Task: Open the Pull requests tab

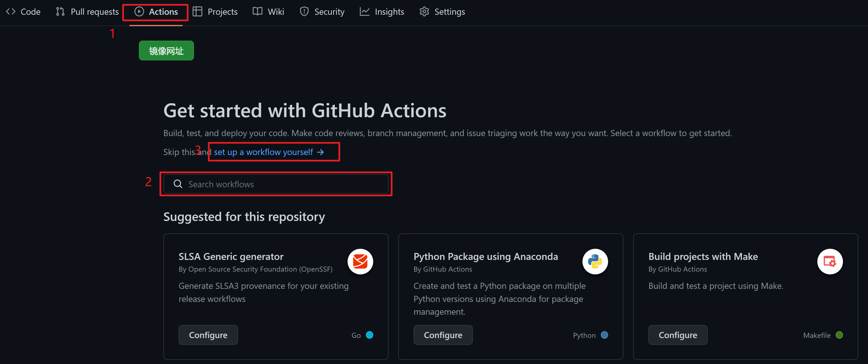Action: [x=87, y=12]
